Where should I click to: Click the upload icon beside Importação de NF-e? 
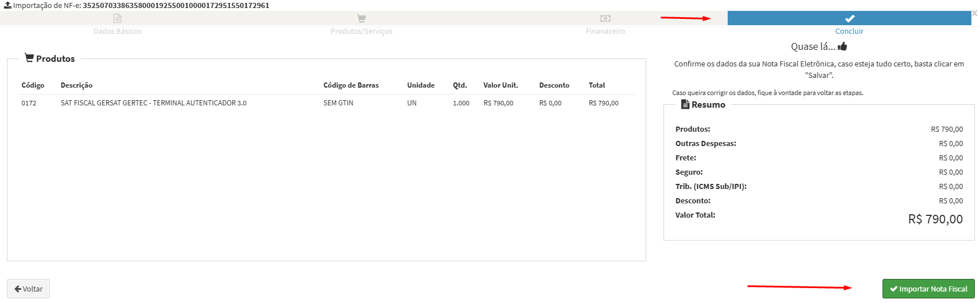7,5
